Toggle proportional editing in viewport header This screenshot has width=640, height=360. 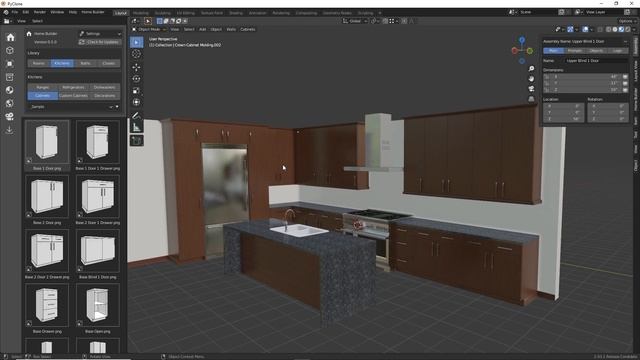(404, 21)
